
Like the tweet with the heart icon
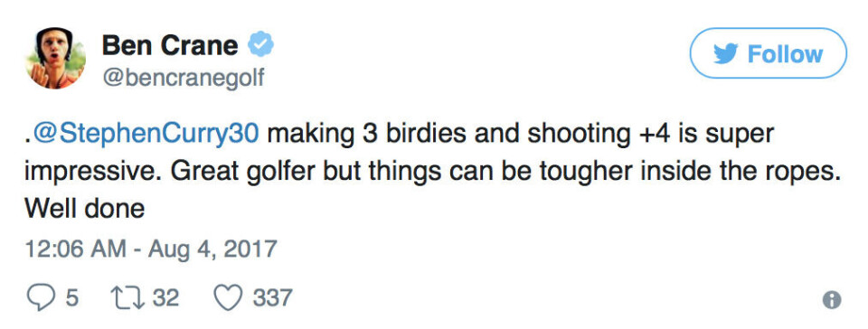point(228,299)
